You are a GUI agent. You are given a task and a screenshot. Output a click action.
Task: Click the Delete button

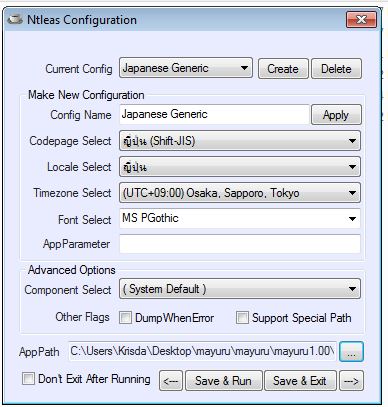[x=336, y=69]
